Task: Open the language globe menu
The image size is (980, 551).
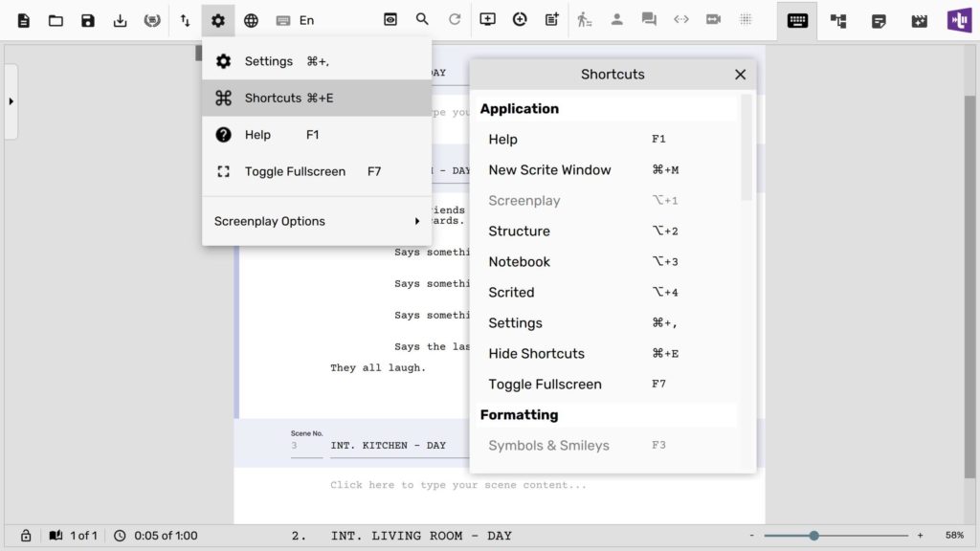Action: click(251, 19)
